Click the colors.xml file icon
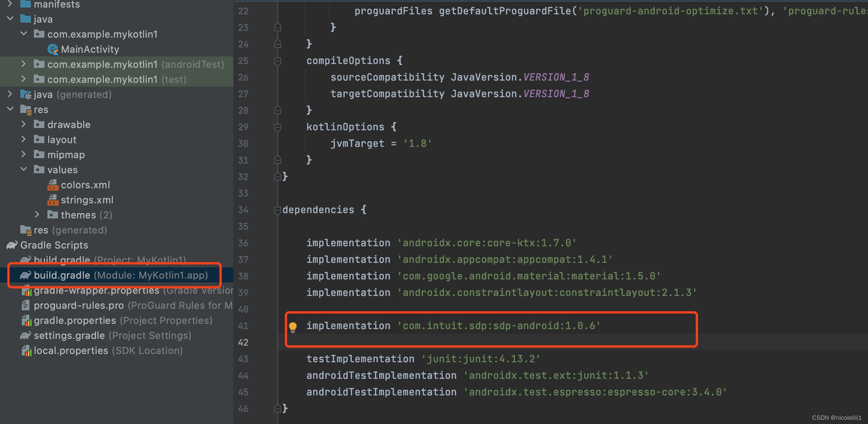The height and width of the screenshot is (424, 868). pyautogui.click(x=53, y=185)
